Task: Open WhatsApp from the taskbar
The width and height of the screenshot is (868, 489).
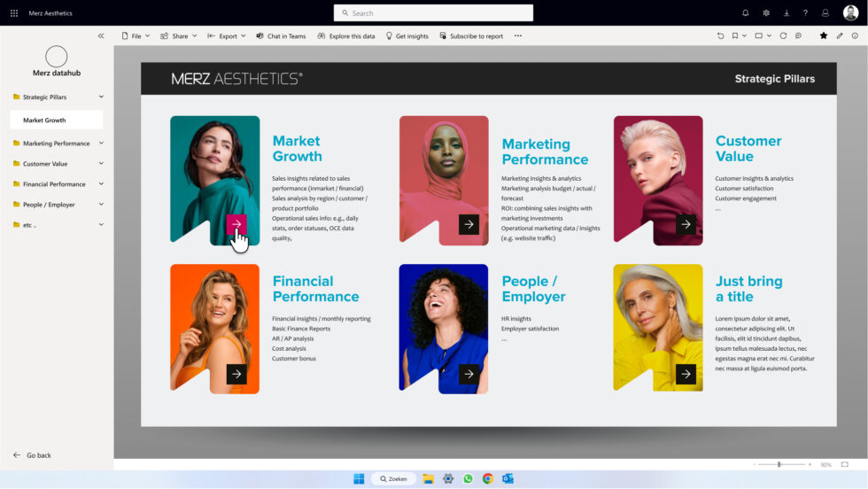Action: click(x=468, y=478)
